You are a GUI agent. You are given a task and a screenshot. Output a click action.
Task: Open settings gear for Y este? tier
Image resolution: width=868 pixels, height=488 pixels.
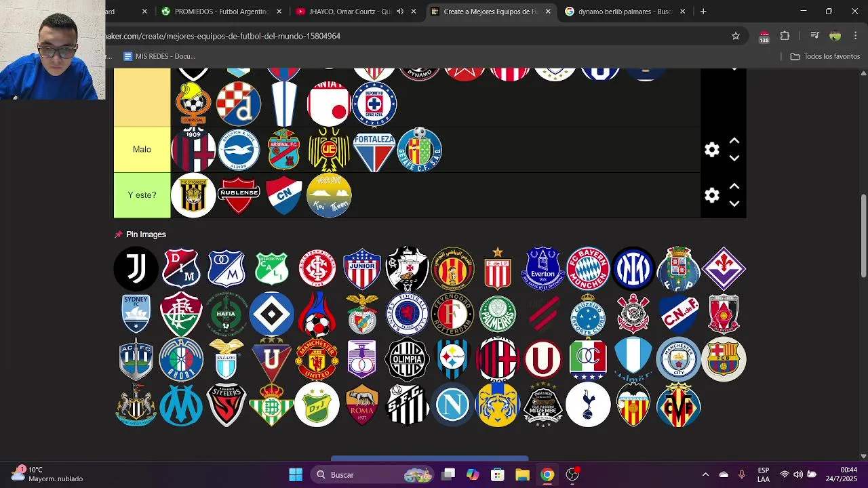(x=711, y=195)
